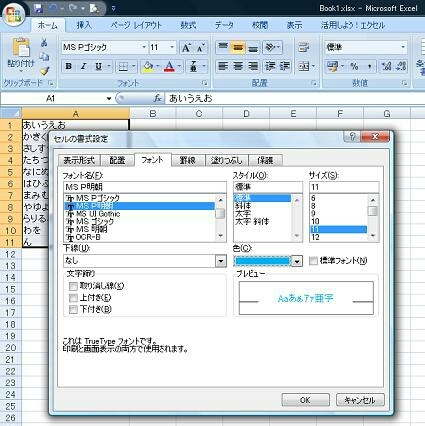425x426 pixels.
Task: Select 太字 斜体 style in list
Action: (252, 221)
